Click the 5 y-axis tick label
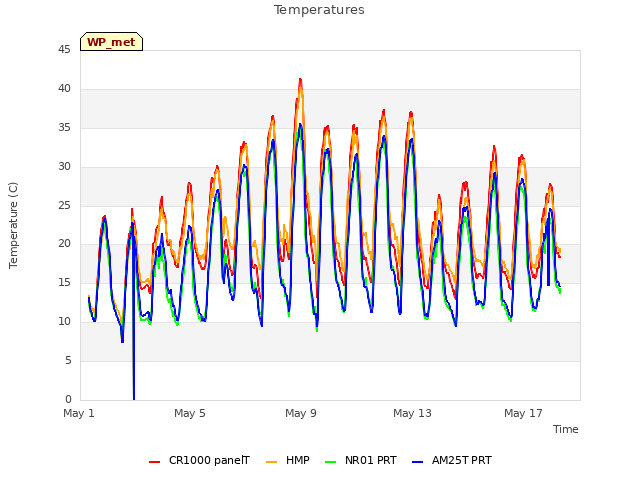640x480 pixels. tap(68, 360)
